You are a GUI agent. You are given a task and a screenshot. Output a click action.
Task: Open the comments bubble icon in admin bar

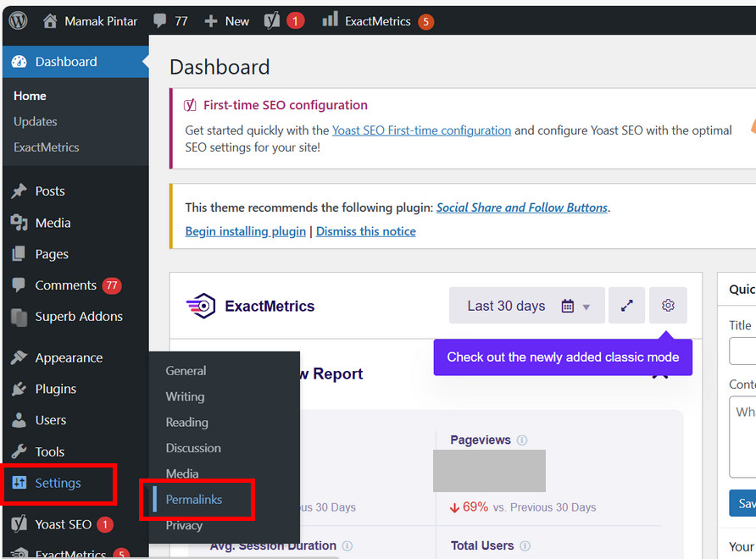click(159, 20)
